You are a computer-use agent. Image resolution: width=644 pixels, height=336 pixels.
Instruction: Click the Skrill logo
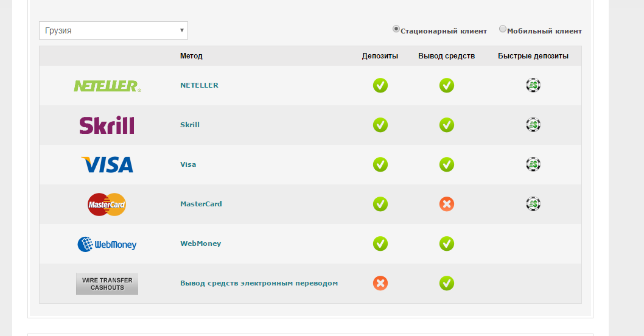107,125
